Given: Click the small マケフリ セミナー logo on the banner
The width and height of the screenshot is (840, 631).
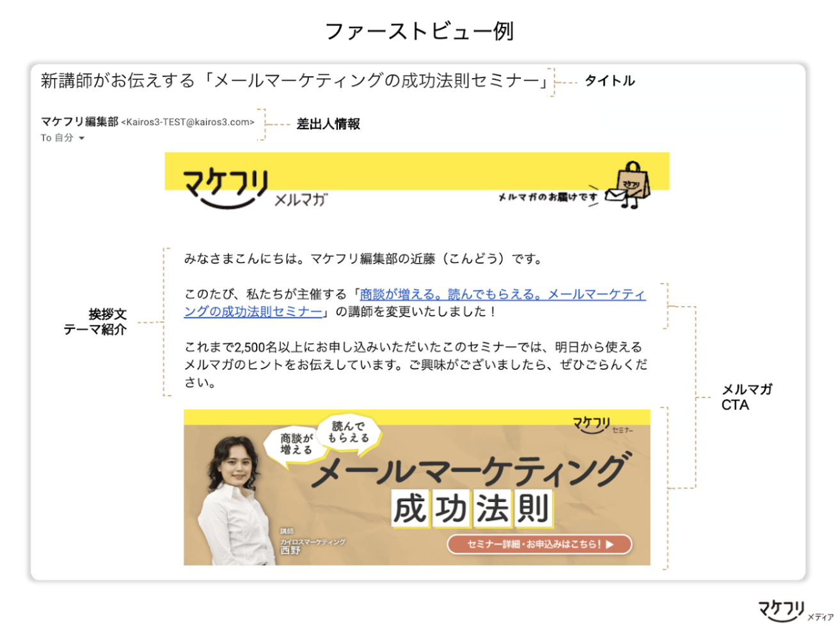Looking at the screenshot, I should tap(602, 425).
